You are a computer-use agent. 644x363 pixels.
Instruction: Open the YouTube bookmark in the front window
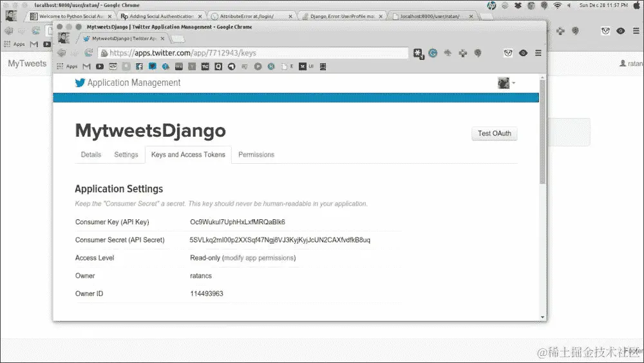point(100,66)
